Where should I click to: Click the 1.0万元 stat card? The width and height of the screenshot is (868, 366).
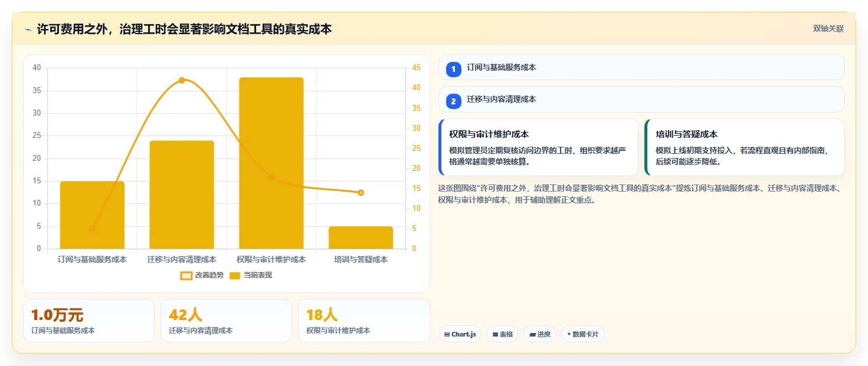[89, 321]
